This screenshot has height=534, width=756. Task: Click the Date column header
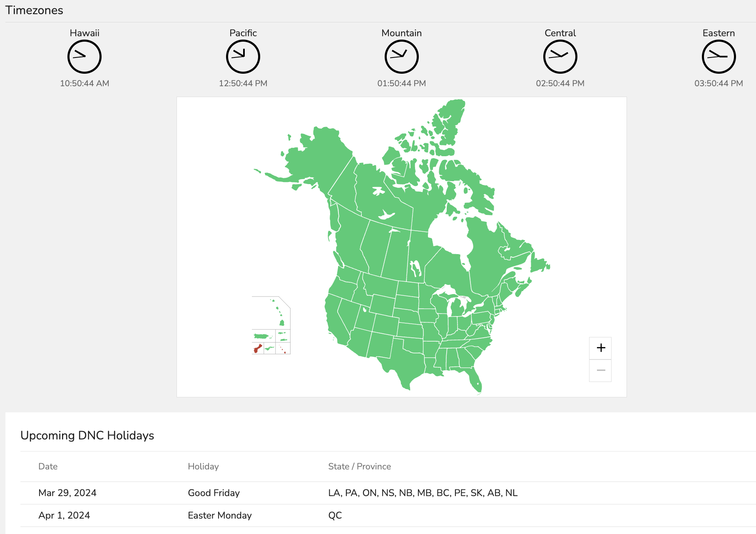[48, 467]
